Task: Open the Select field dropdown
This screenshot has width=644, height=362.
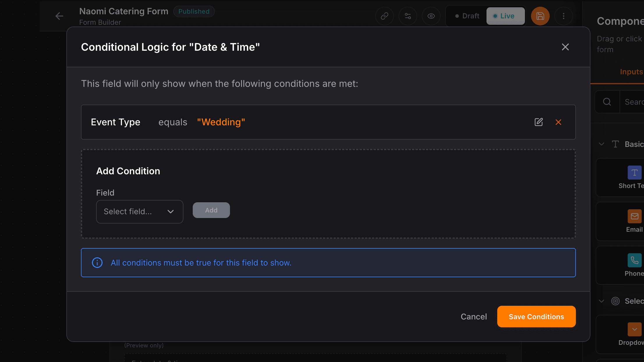Action: tap(139, 212)
